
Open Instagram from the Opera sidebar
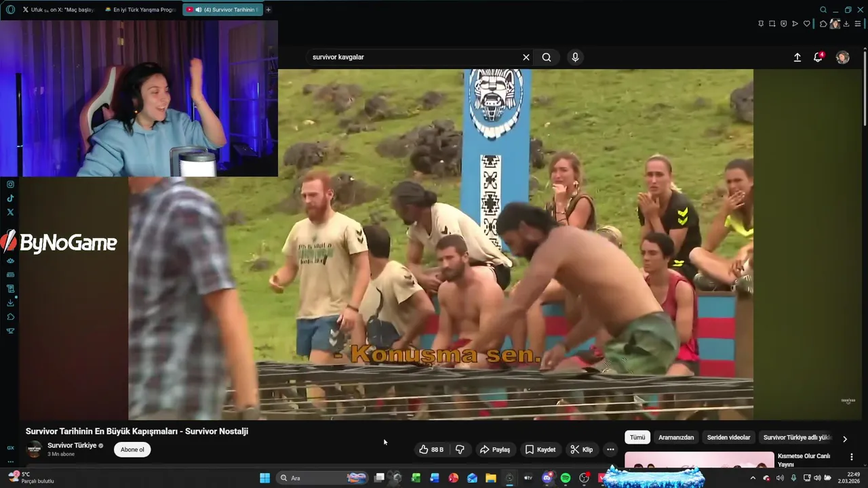(x=10, y=184)
